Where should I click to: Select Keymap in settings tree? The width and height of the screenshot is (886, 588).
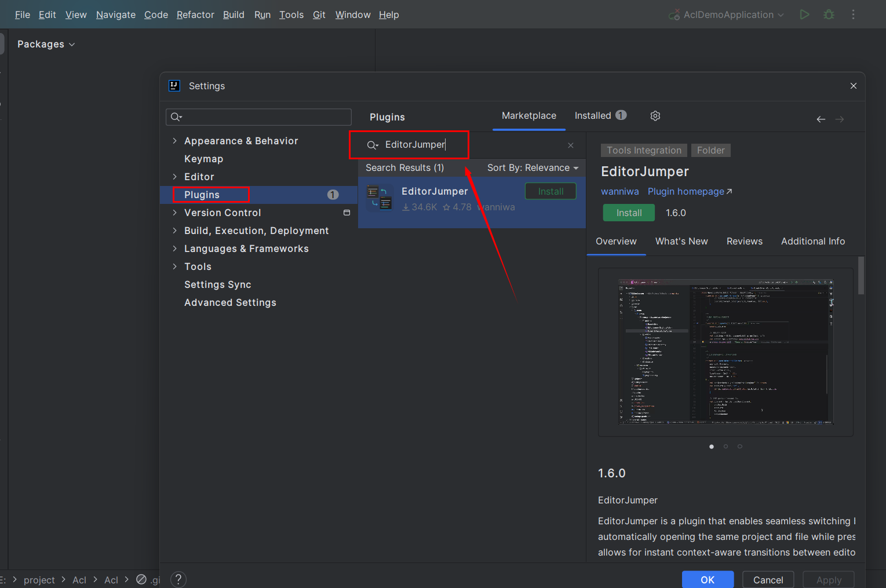tap(203, 159)
